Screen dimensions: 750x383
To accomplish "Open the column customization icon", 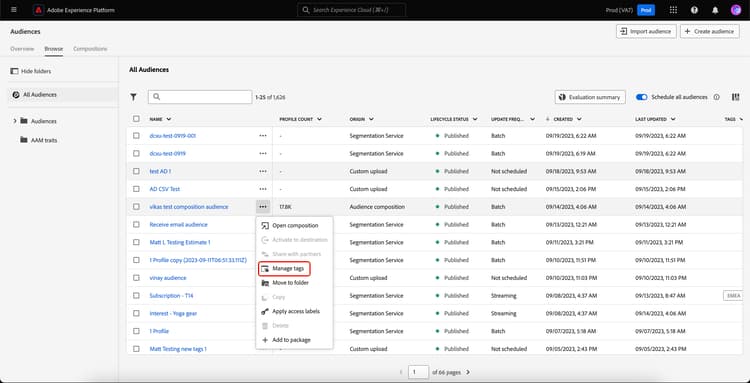I will [736, 97].
